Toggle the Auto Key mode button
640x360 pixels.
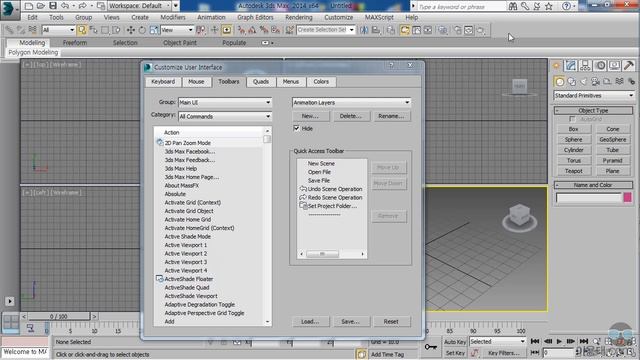[455, 342]
